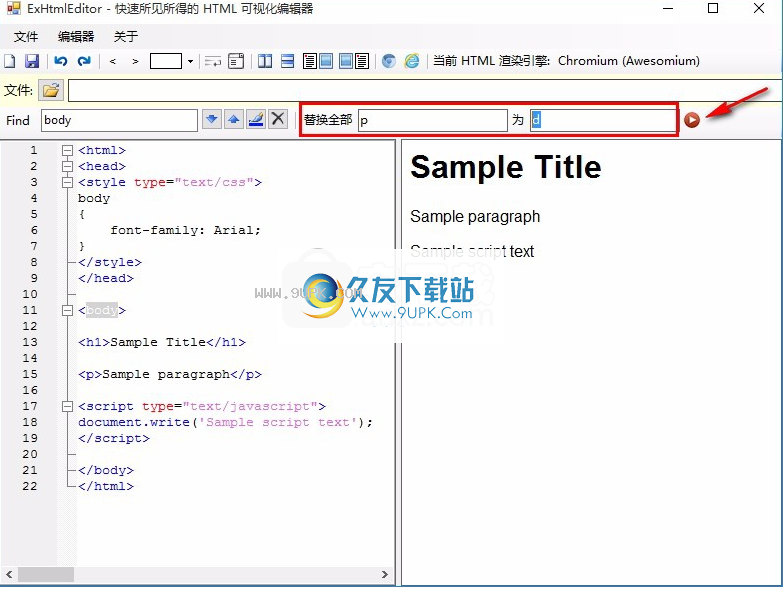Find previous match with up arrow
Viewport: 783px width, 592px height.
pyautogui.click(x=234, y=120)
